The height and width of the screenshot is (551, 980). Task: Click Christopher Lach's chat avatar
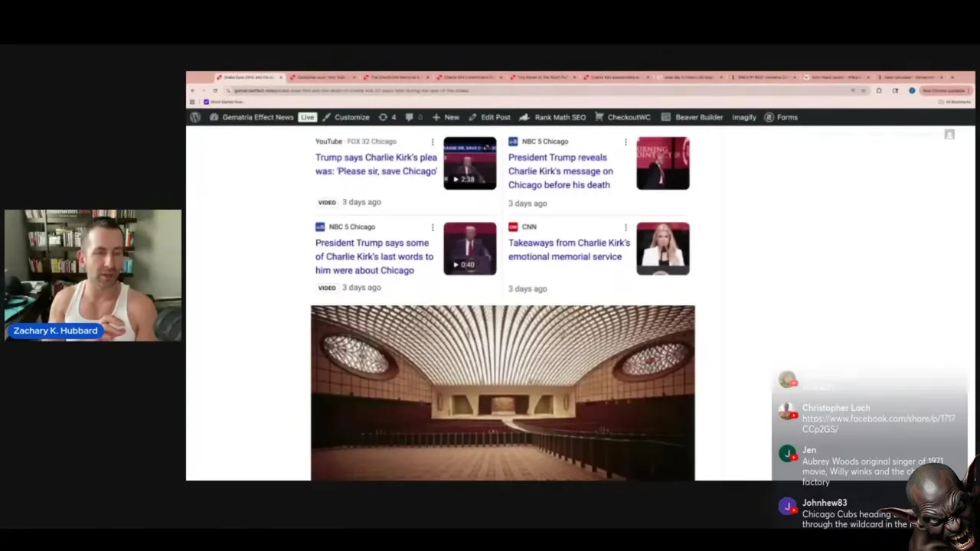tap(787, 411)
